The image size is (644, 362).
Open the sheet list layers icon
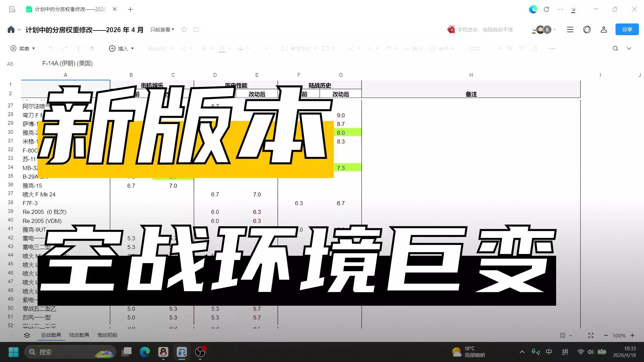point(27,335)
